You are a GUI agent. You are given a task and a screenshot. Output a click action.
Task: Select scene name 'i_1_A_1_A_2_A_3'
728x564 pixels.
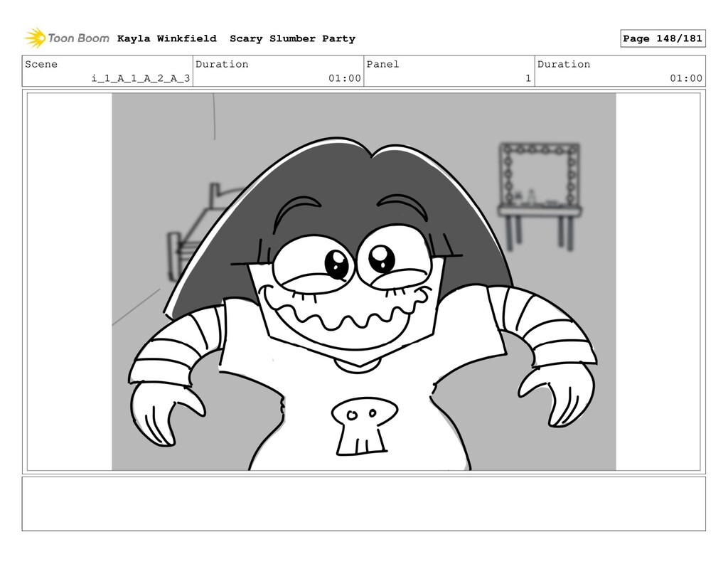(141, 78)
